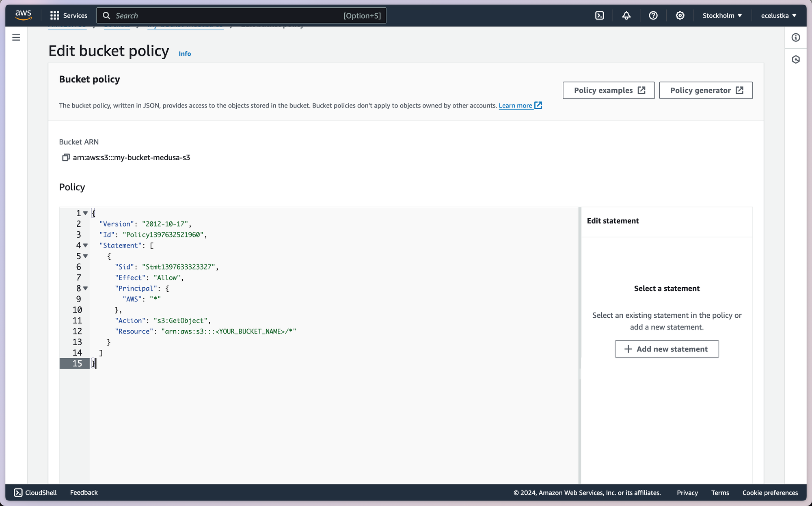
Task: Open CloudShell from the top bar icon
Action: pos(599,15)
